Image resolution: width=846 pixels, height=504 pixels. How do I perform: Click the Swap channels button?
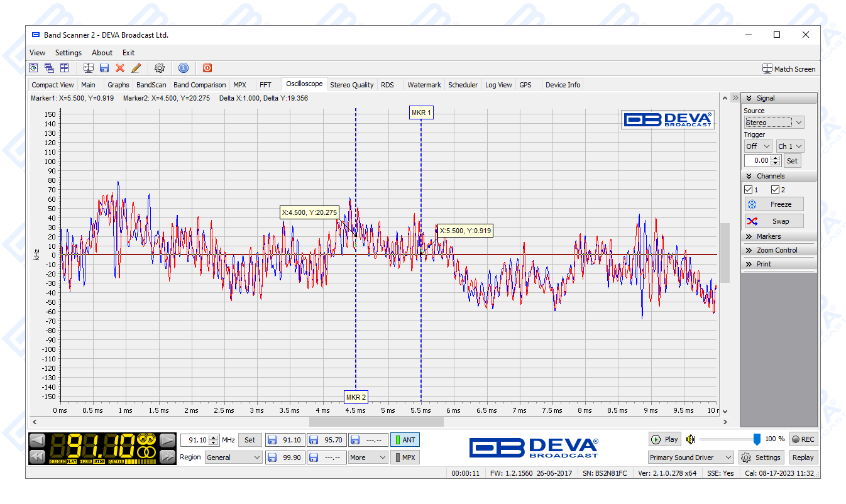774,221
